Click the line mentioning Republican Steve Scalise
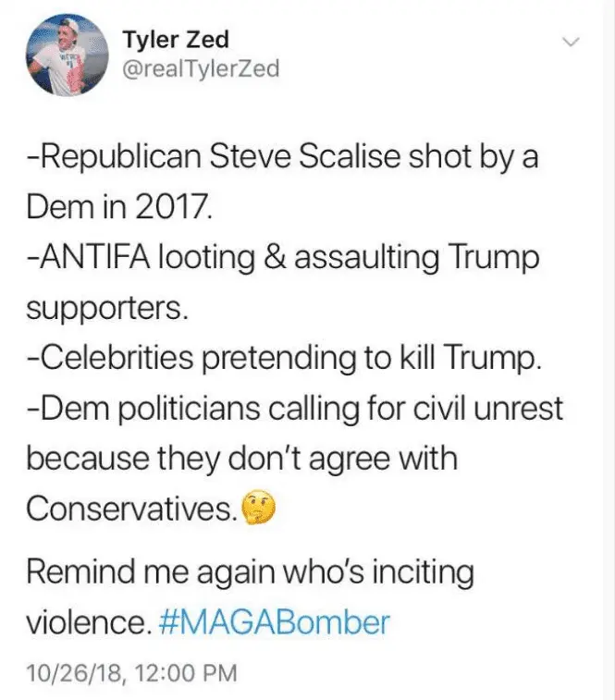The image size is (615, 700). 282,158
